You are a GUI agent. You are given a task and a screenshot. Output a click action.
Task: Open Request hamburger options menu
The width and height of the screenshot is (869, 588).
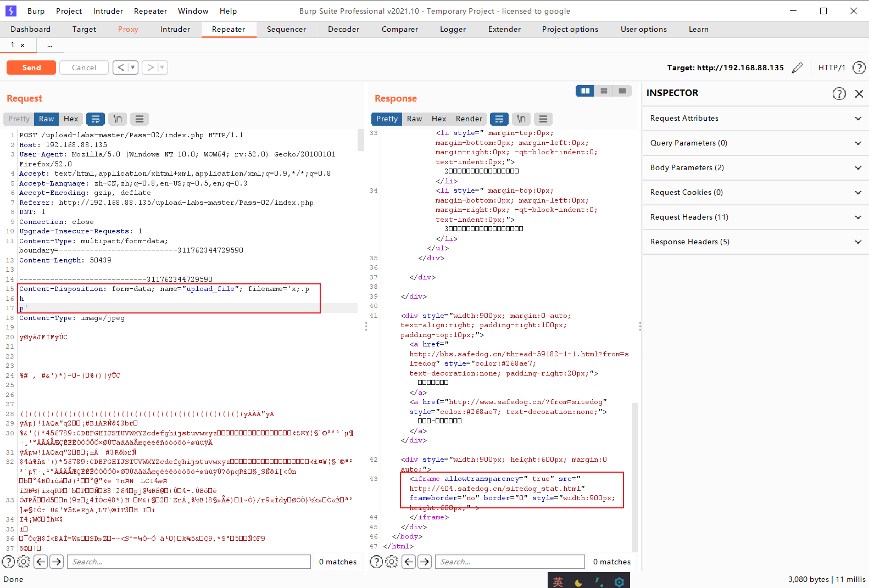coord(140,119)
